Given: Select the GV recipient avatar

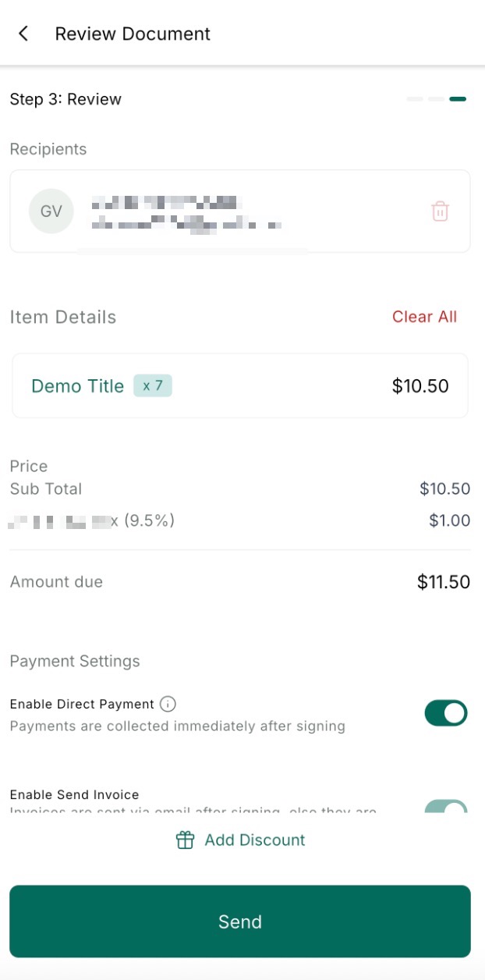Looking at the screenshot, I should [x=51, y=211].
